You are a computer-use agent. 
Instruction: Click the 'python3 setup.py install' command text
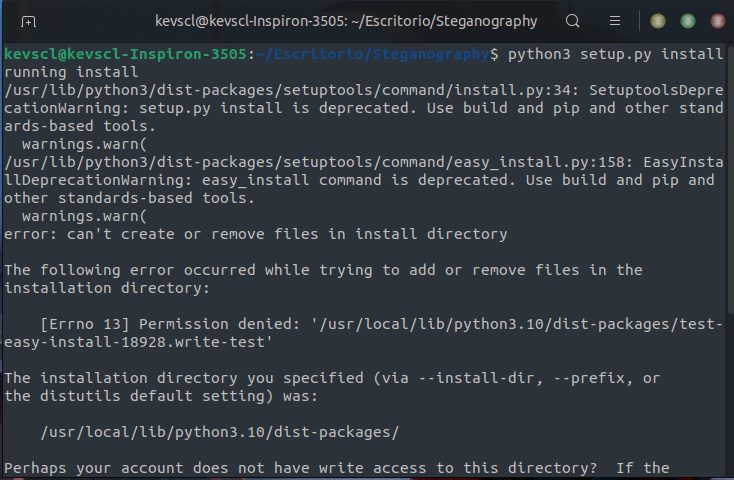point(615,54)
